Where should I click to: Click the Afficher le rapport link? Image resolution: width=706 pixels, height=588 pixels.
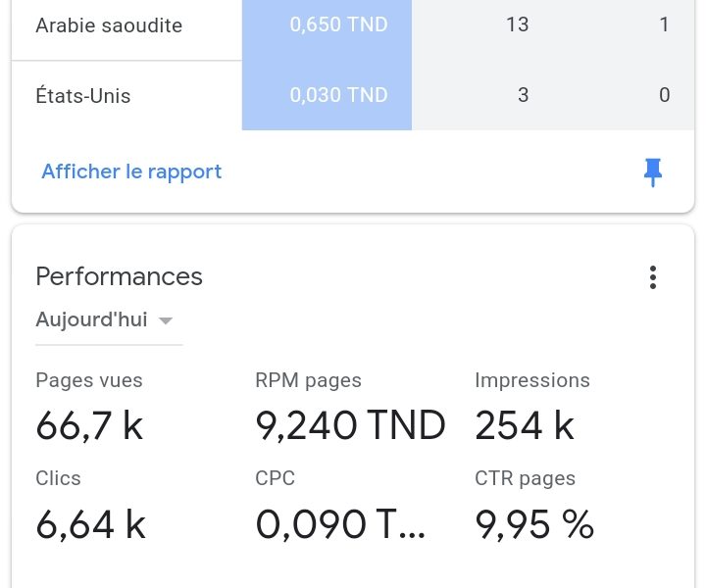click(x=131, y=171)
